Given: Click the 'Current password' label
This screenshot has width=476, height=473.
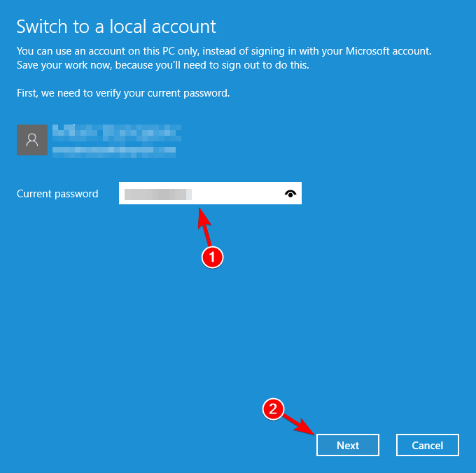Looking at the screenshot, I should point(57,194).
